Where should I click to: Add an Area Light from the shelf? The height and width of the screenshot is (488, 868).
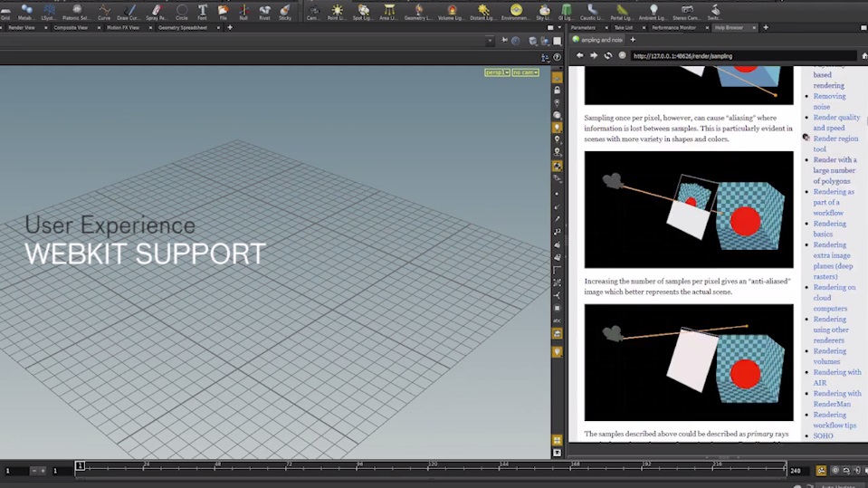(x=389, y=11)
